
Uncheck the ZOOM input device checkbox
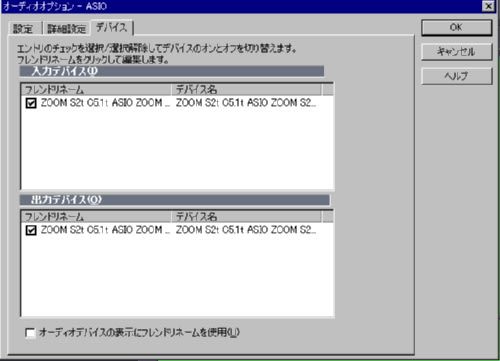31,103
